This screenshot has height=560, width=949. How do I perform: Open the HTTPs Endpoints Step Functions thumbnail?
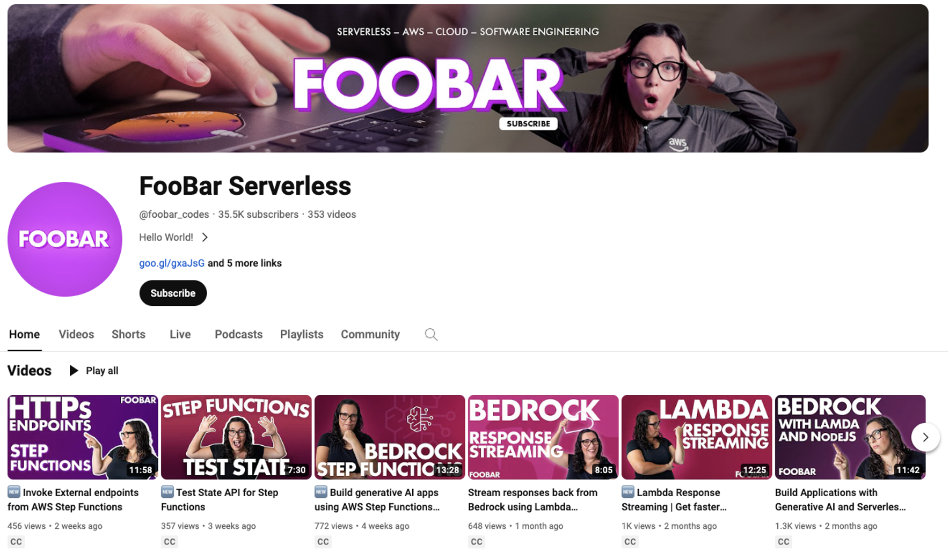pos(83,437)
